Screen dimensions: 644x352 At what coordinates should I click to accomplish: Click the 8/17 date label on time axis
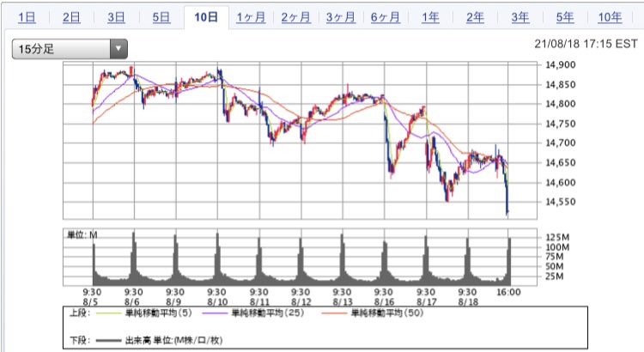click(x=426, y=302)
